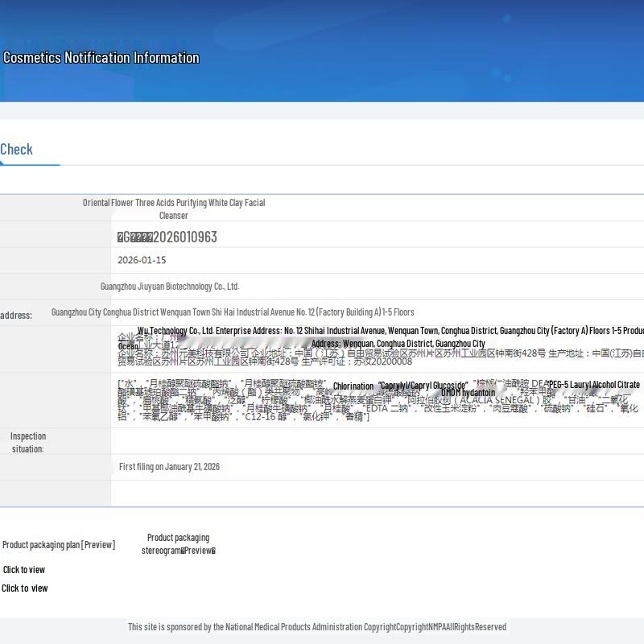Select the Check tab
Screen dimensions: 644x644
pos(16,150)
